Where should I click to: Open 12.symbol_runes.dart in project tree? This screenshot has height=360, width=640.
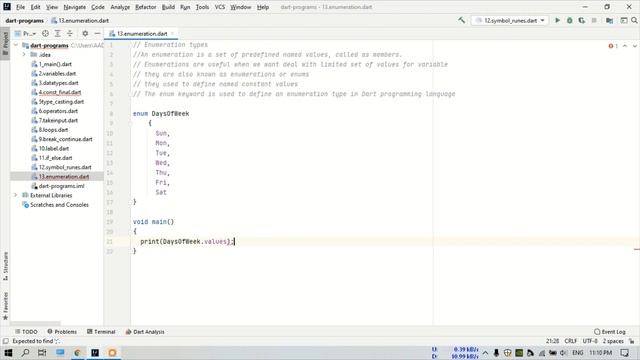(x=65, y=167)
